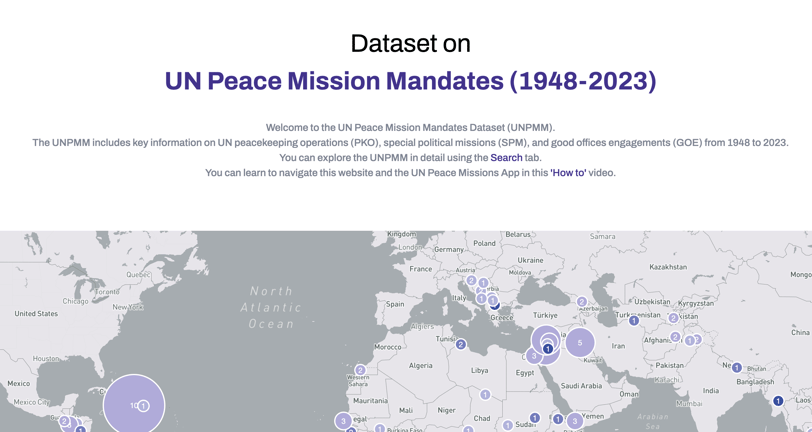Select the light 1 marker left of Sudan label

[508, 425]
